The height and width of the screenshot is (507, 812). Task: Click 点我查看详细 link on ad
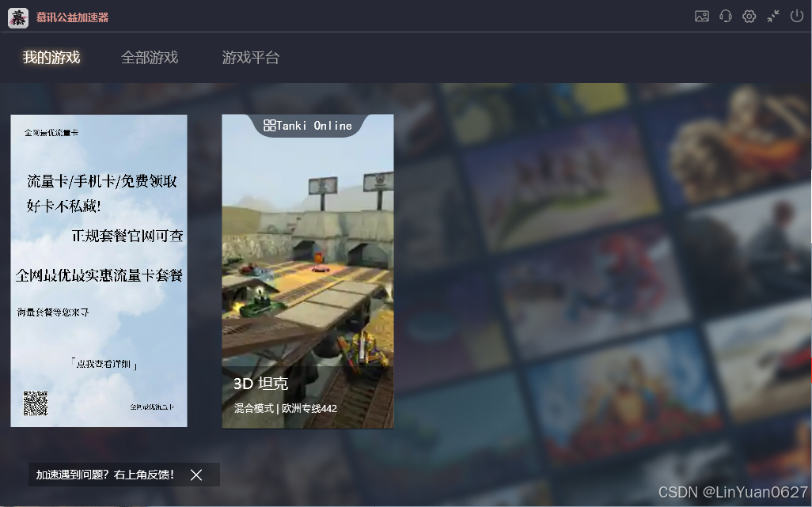click(104, 364)
